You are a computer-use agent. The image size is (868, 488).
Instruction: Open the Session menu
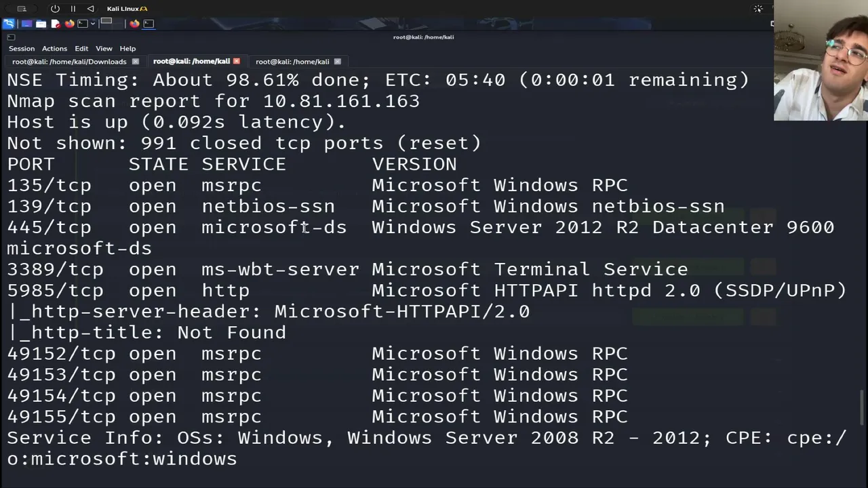[x=22, y=49]
